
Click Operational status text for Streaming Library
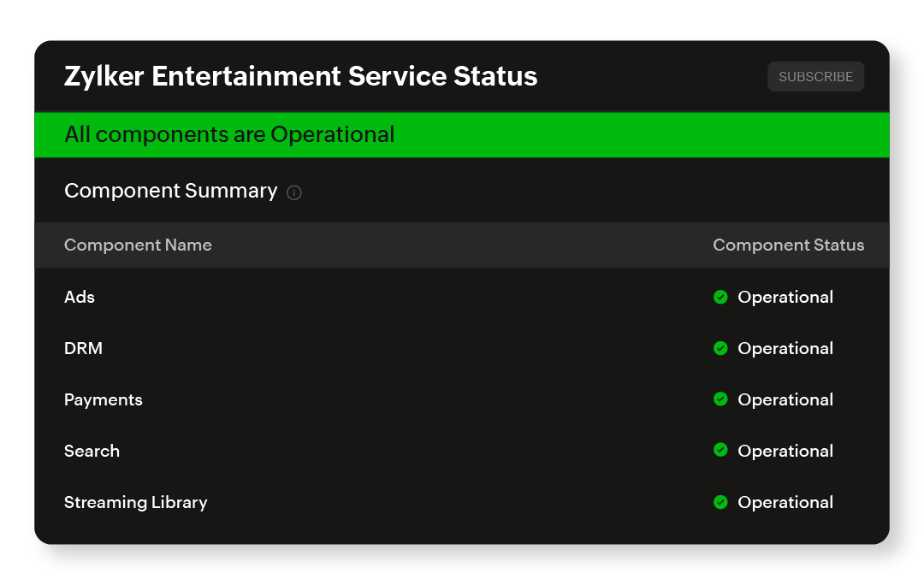785,502
